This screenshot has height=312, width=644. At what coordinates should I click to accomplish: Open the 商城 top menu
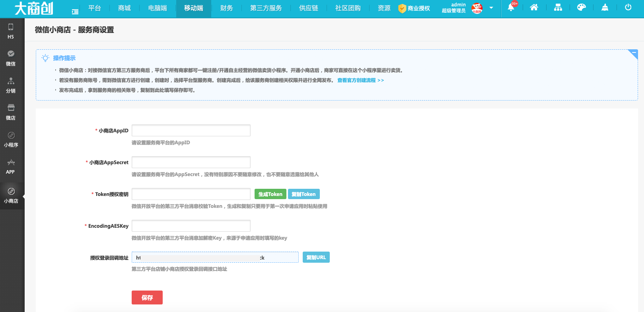(125, 8)
